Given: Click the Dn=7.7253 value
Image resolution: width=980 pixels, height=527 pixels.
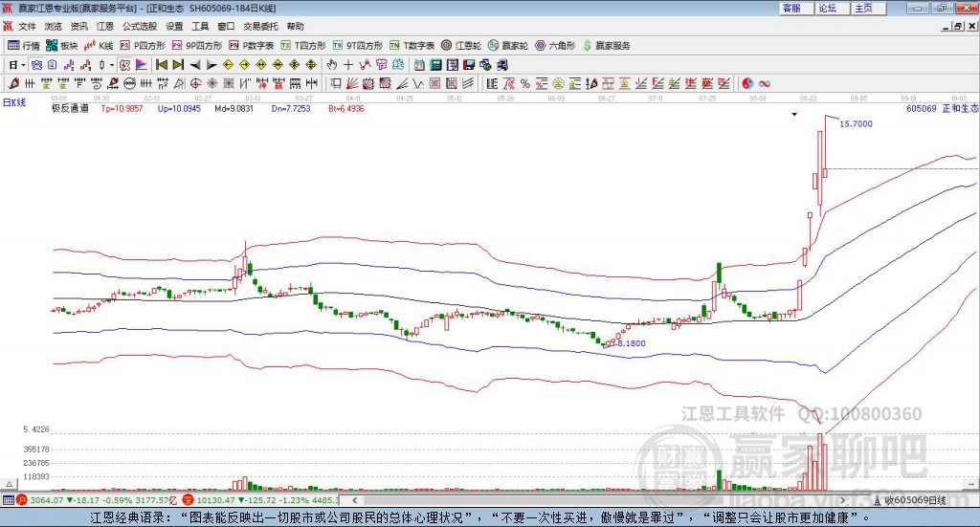Looking at the screenshot, I should coord(291,108).
